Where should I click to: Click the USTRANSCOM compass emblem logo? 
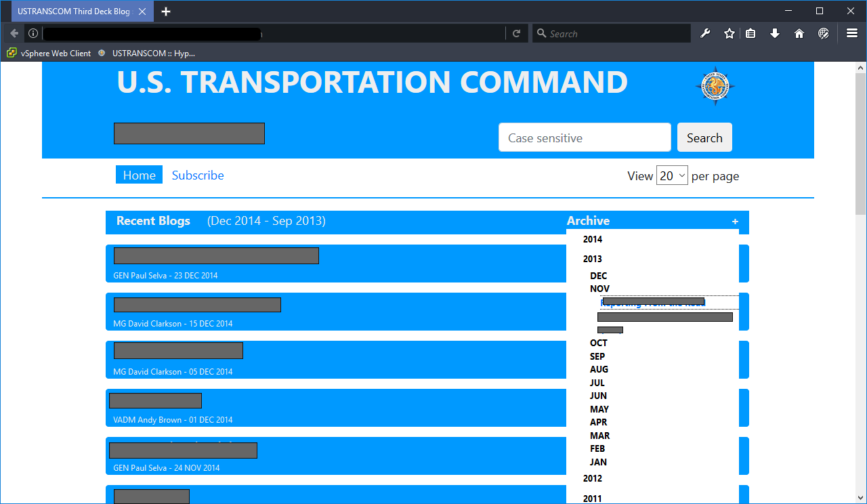[x=715, y=86]
